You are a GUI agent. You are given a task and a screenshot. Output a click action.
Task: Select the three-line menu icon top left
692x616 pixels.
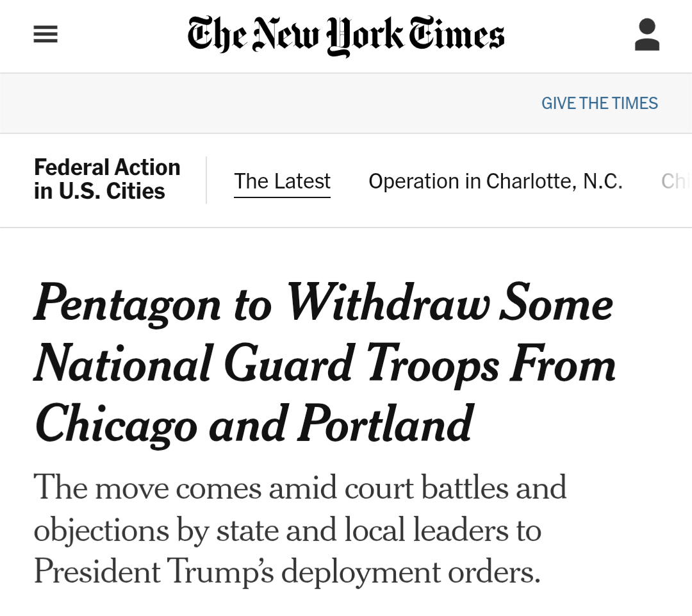(45, 34)
